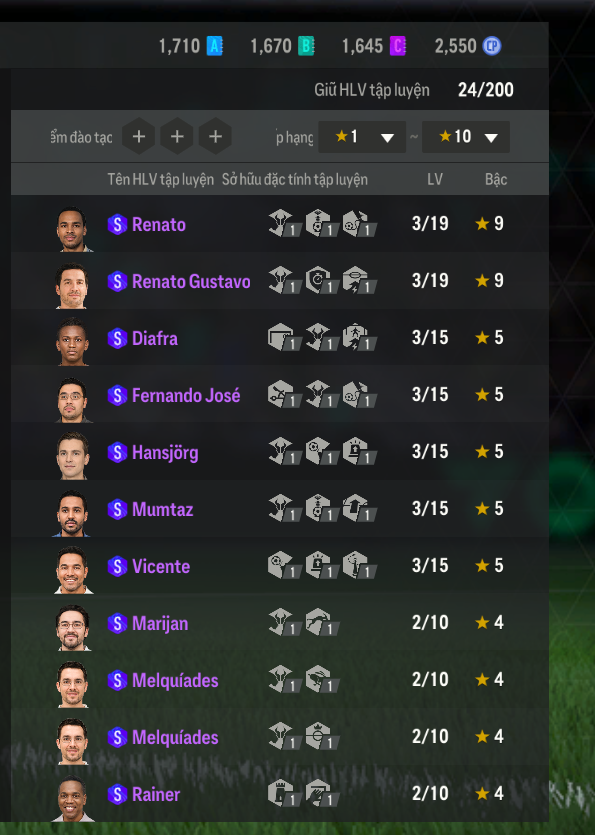
Task: Open the minimum star rank dropdown
Action: pos(362,137)
